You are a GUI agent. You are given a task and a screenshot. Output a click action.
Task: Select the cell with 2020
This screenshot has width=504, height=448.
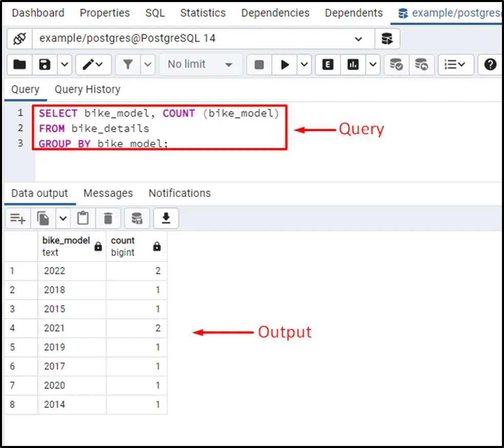click(x=72, y=385)
